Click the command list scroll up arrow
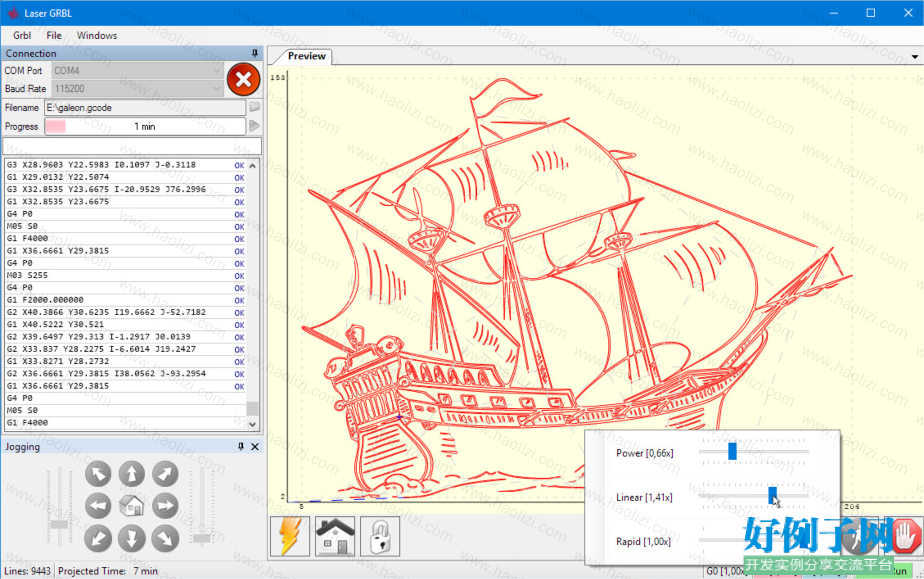Screen dimensions: 924x579 (253, 165)
